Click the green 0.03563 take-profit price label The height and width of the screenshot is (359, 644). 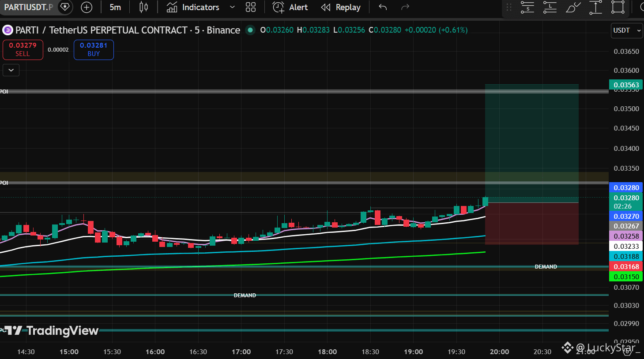(626, 85)
